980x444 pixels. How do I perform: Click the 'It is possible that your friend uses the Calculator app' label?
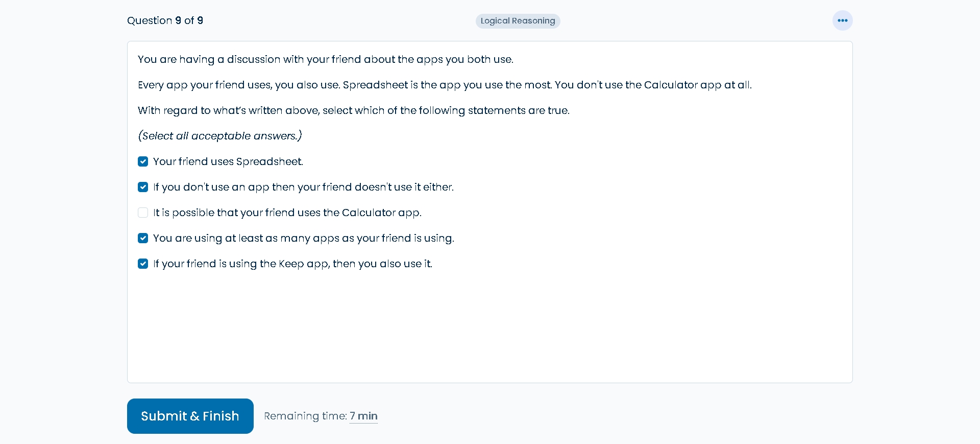(x=287, y=213)
